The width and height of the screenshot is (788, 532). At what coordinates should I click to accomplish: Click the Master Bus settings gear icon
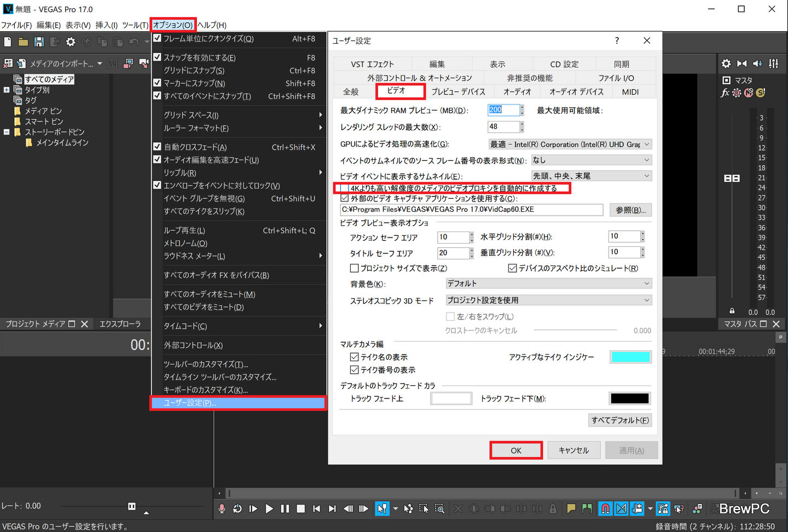pos(726,63)
